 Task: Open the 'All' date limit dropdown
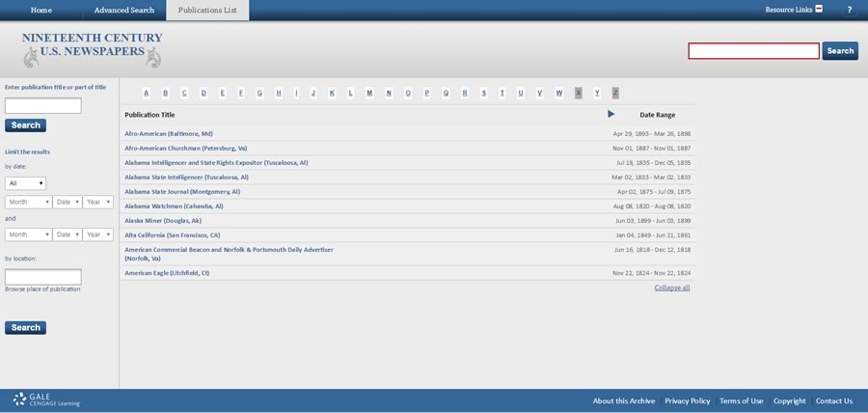(25, 183)
